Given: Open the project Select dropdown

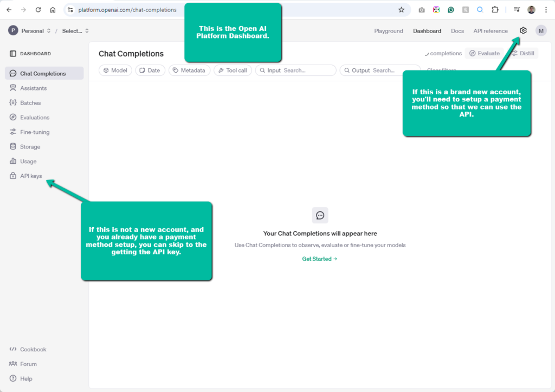Looking at the screenshot, I should [x=75, y=31].
